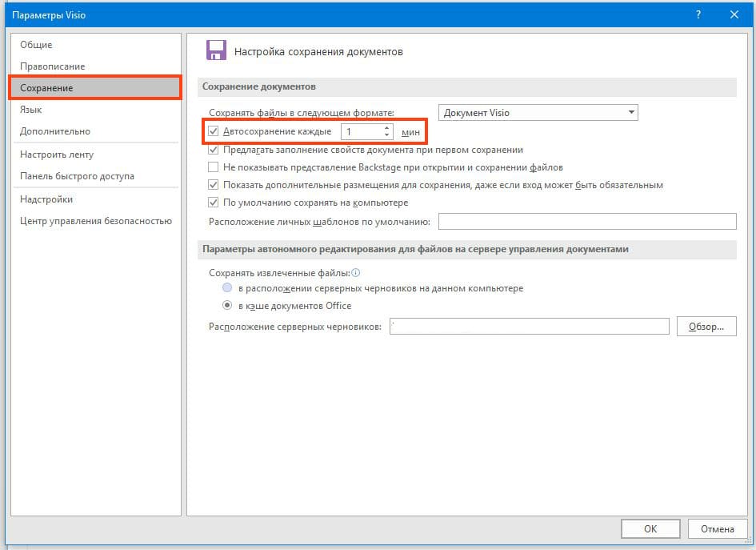
Task: Select radio в кэше документов Office
Action: 227,305
